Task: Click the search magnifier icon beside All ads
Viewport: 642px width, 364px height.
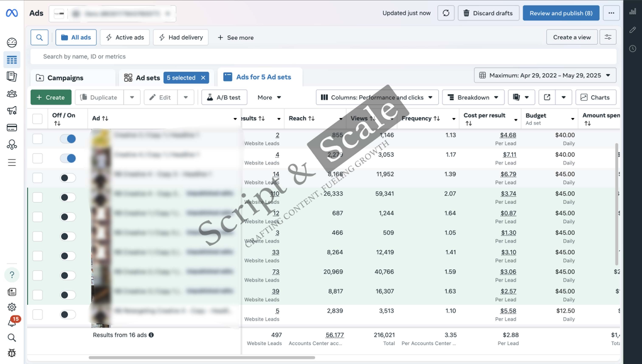Action: 39,38
